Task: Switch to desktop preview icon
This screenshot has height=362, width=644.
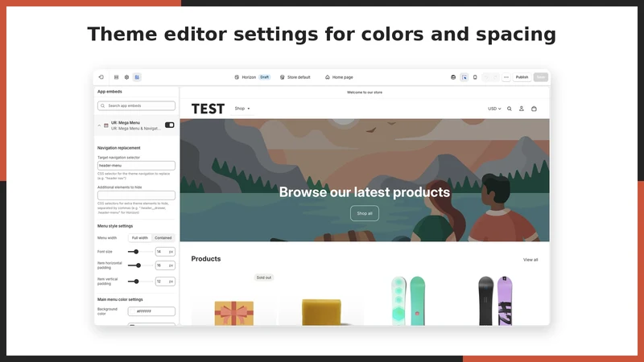Action: tap(453, 77)
